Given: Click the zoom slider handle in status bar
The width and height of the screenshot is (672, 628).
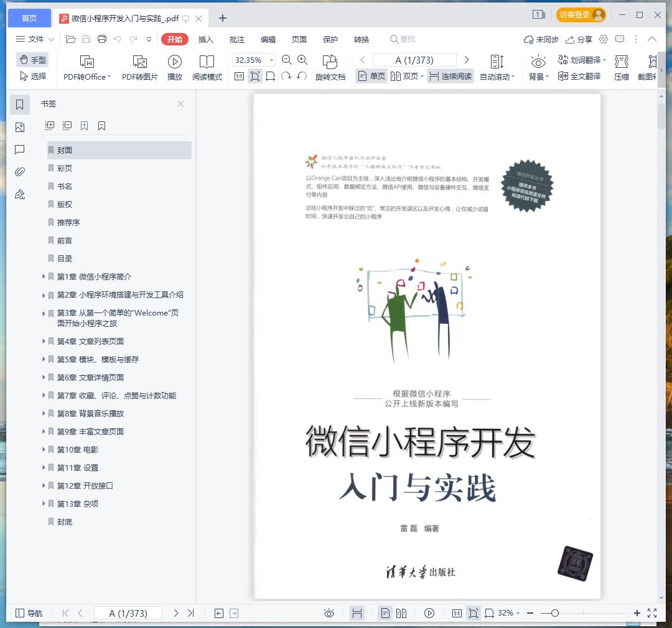Looking at the screenshot, I should tap(555, 613).
